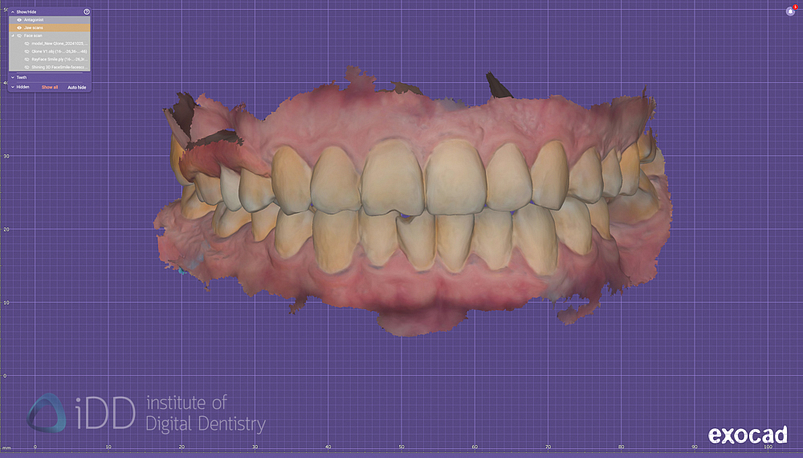This screenshot has width=803, height=458.
Task: Toggle visibility eye for Face scan
Action: point(19,36)
